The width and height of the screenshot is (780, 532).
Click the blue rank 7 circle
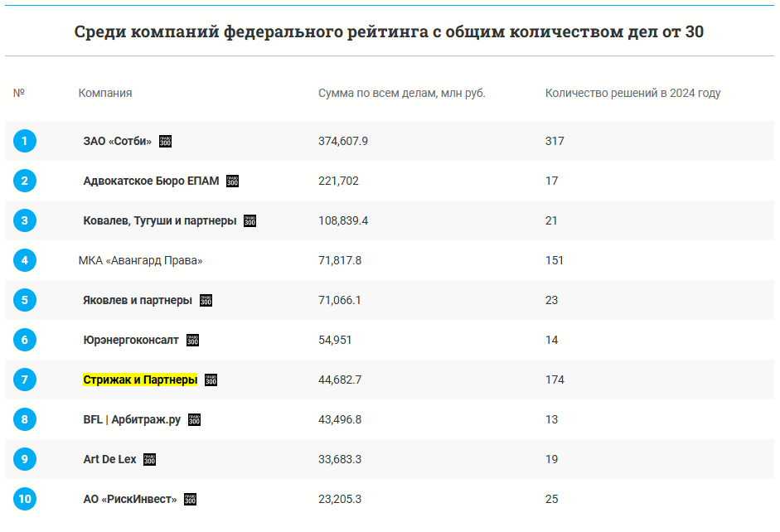coord(24,380)
